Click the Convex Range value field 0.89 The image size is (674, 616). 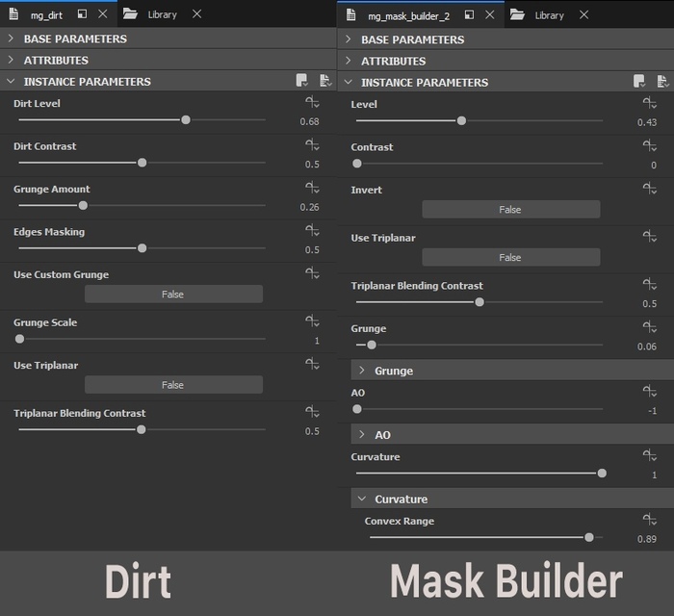tap(646, 539)
